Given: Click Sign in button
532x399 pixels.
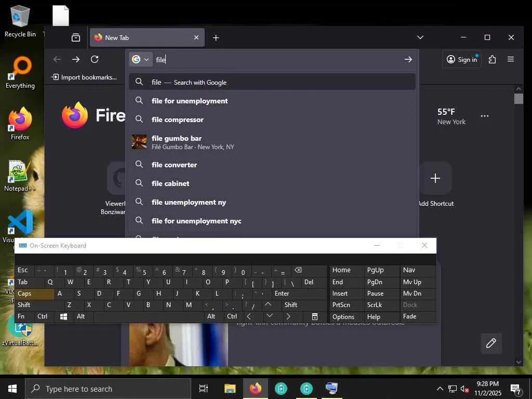Looking at the screenshot, I should (462, 59).
